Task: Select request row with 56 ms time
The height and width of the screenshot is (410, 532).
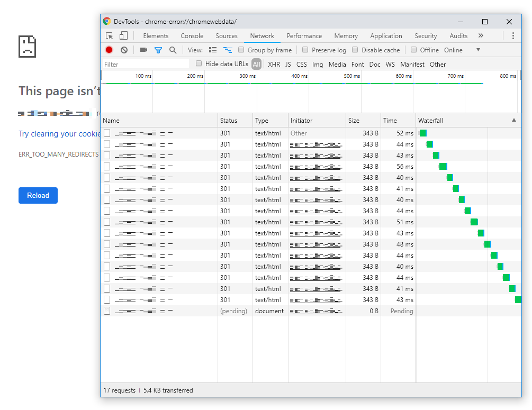Action: [311, 167]
